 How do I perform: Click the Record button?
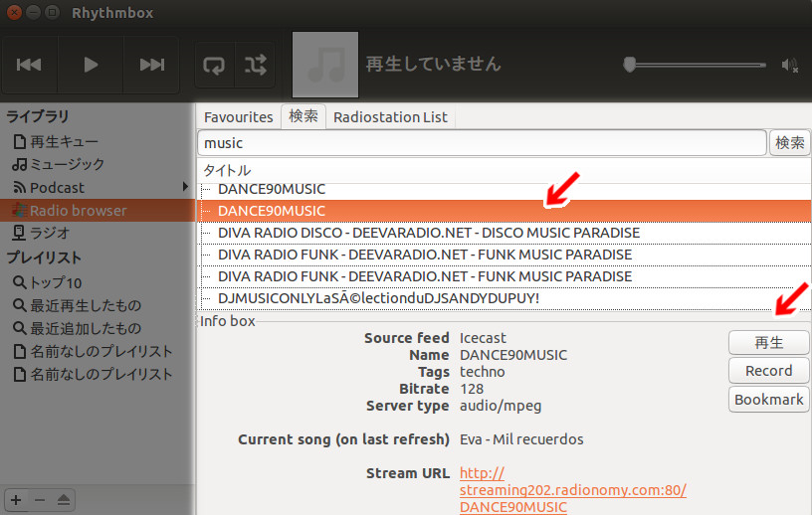point(768,371)
